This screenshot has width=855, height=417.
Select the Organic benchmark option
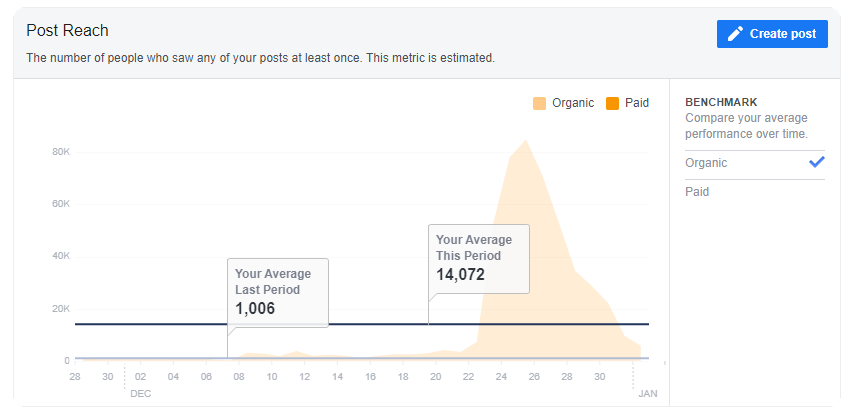point(755,163)
